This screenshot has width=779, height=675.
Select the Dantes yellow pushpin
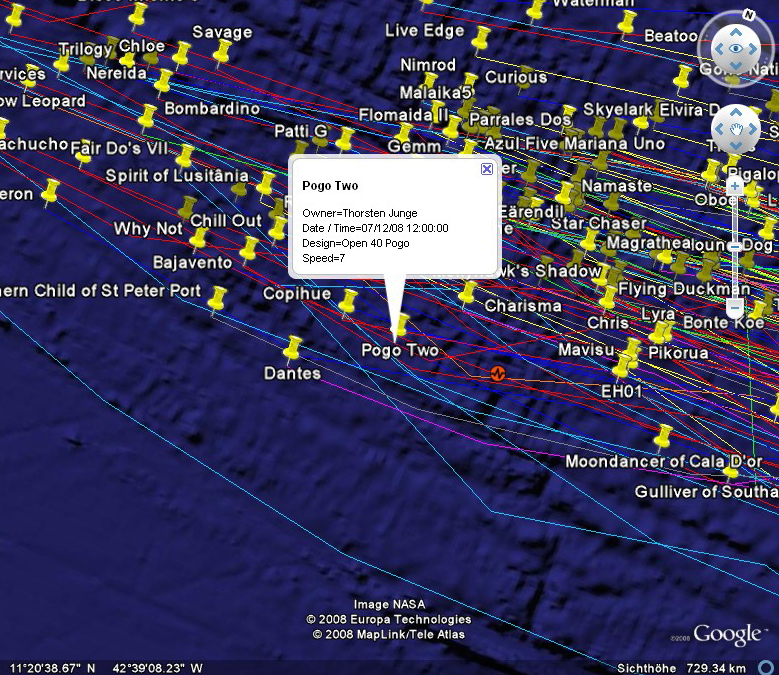click(x=292, y=349)
